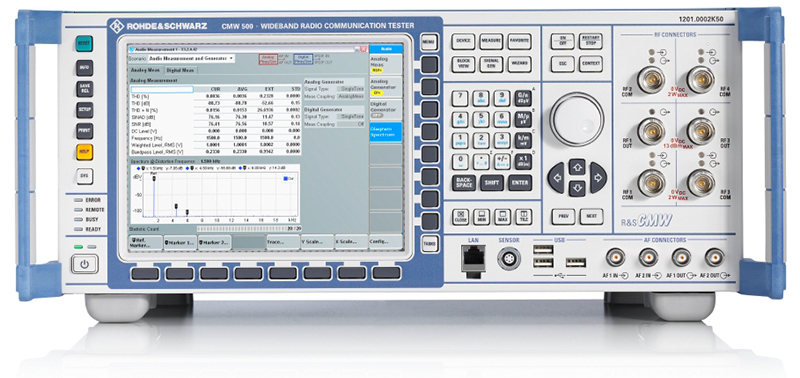Click the empty measurement name input field
Viewport: 800px width, 378px height.
[162, 89]
